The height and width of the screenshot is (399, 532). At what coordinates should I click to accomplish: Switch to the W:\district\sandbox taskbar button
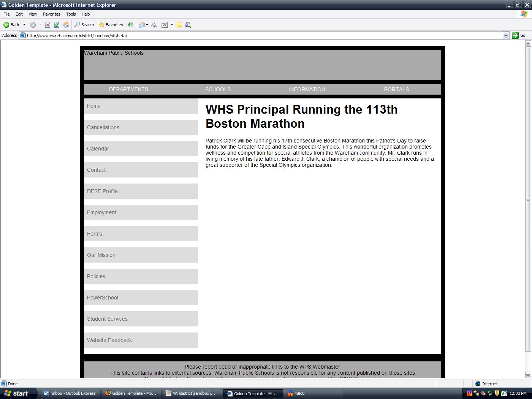tap(192, 393)
